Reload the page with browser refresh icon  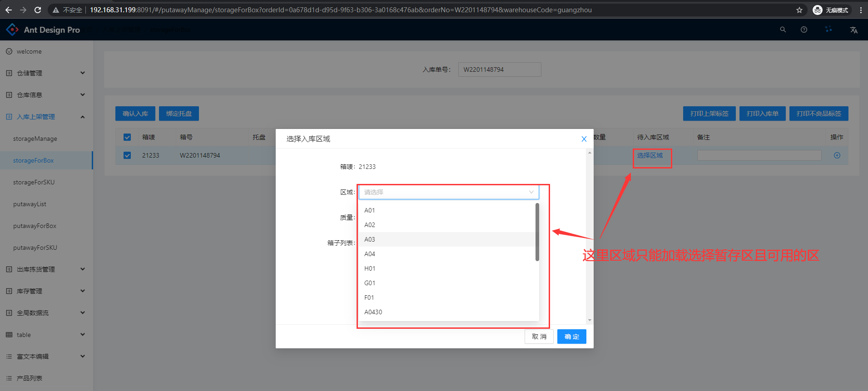pos(38,10)
